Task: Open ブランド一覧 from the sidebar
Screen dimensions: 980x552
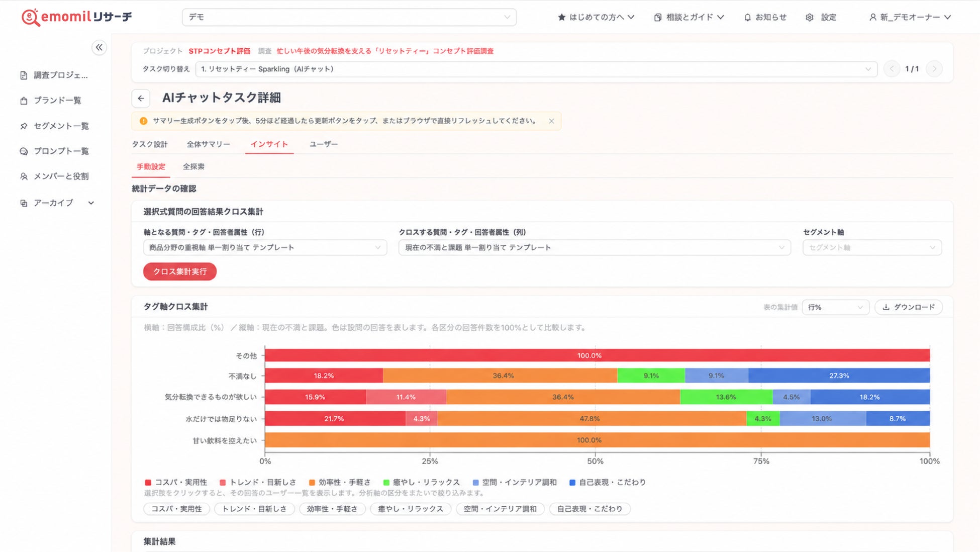Action: (x=51, y=101)
